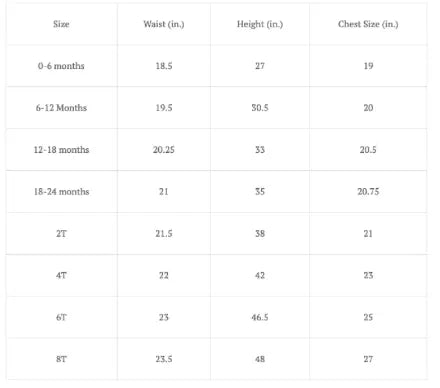The height and width of the screenshot is (388, 440).
Task: Click waist value 23.5 for 8T
Action: 164,359
